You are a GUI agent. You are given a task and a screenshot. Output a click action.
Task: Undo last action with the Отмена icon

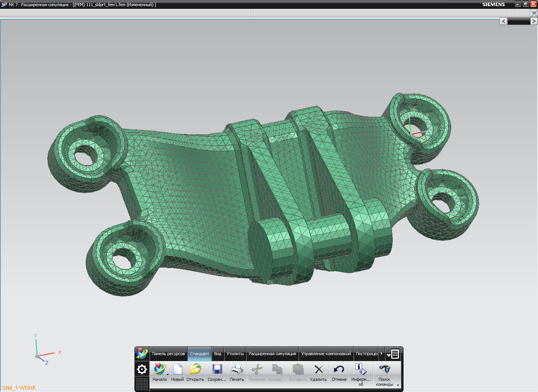pos(339,369)
